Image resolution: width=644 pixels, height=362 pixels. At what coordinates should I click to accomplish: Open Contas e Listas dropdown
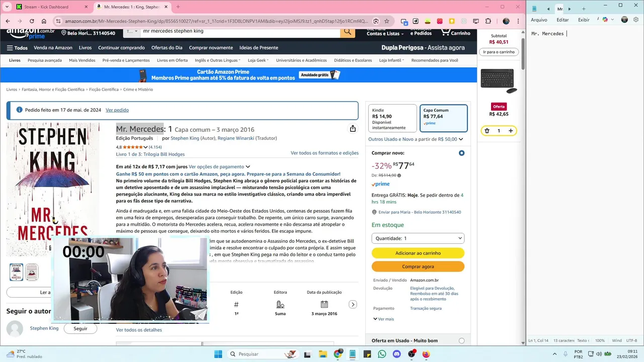385,32
